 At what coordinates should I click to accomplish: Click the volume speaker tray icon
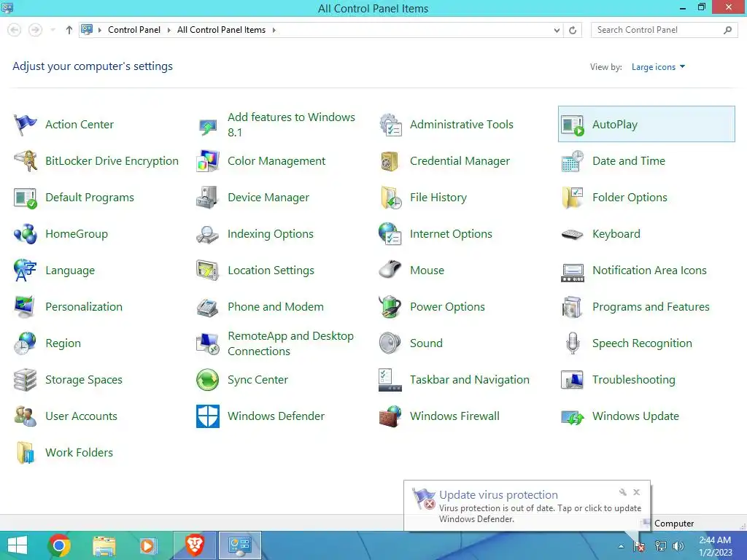[678, 546]
